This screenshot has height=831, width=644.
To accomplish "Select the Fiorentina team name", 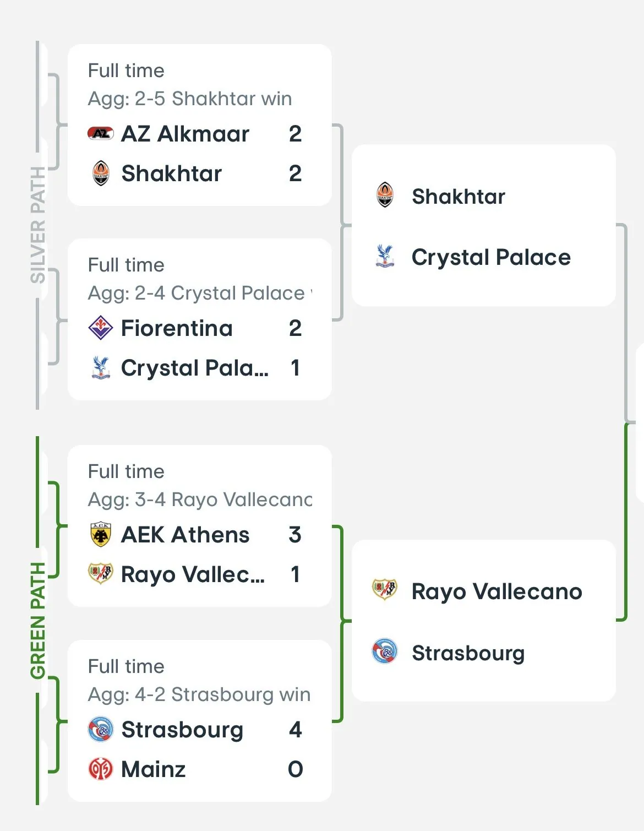I will 177,328.
